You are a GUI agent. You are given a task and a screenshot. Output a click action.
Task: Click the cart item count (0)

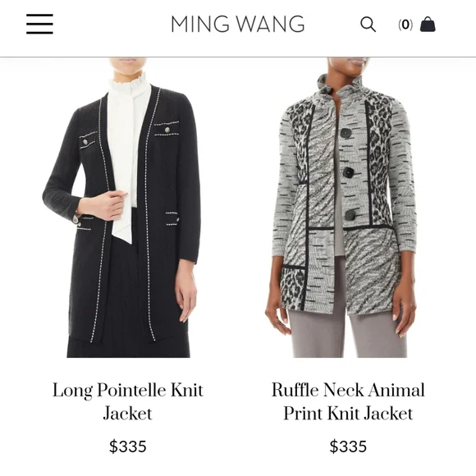(x=405, y=25)
